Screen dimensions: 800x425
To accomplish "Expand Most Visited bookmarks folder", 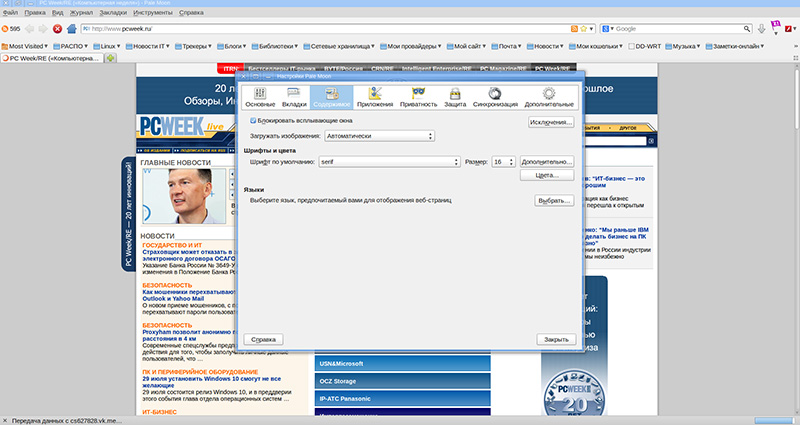I will pos(24,46).
